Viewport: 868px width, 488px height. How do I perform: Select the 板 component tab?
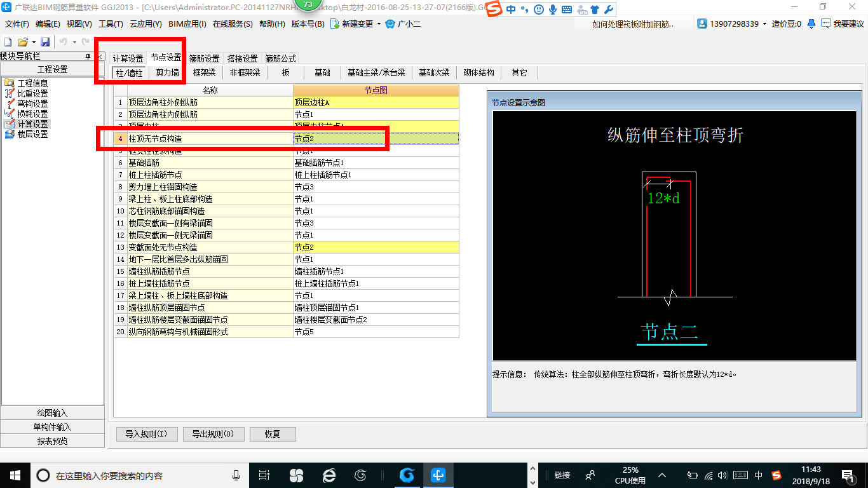(x=286, y=73)
